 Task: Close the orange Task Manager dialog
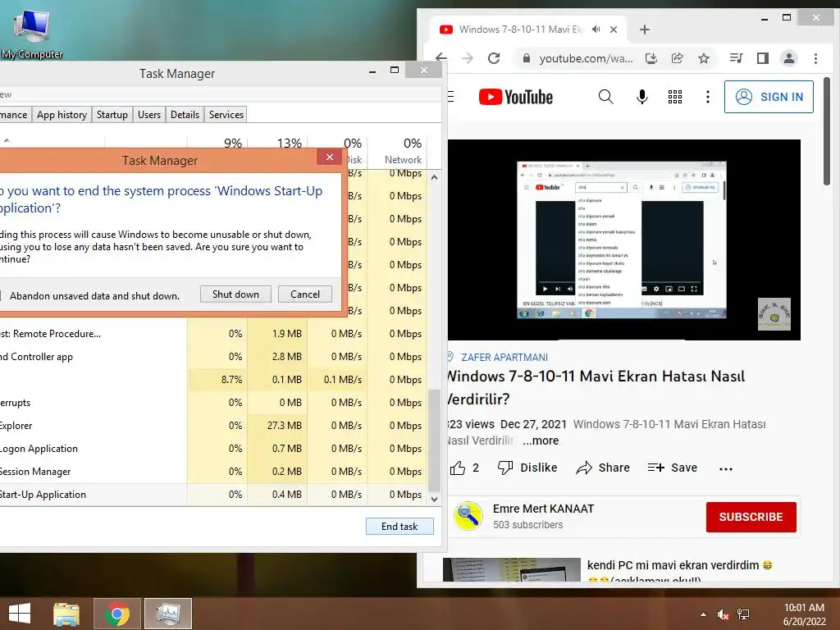[330, 157]
